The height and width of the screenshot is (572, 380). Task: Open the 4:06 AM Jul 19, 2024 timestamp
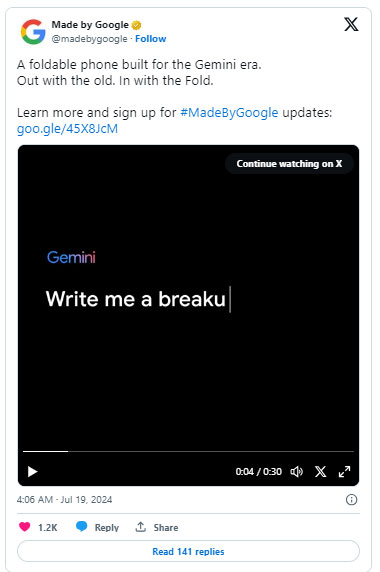(x=65, y=499)
